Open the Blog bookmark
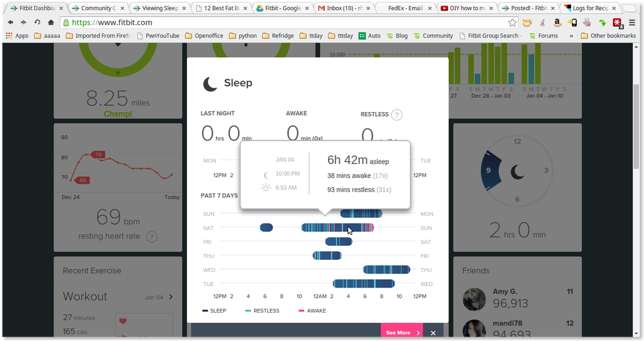The height and width of the screenshot is (341, 644). 397,35
